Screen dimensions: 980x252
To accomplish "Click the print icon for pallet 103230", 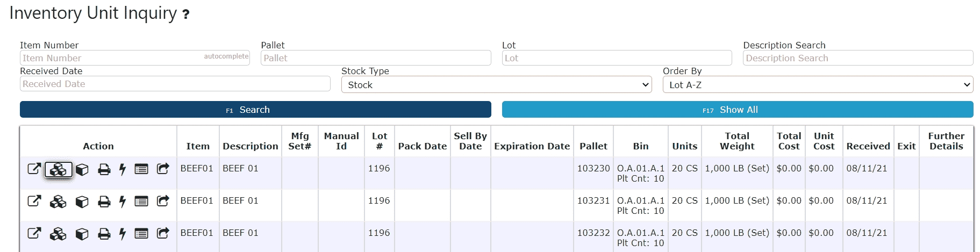I will point(104,169).
